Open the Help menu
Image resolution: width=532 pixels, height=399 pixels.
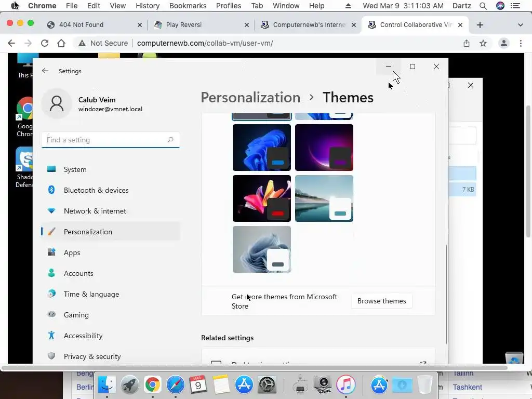tap(316, 6)
